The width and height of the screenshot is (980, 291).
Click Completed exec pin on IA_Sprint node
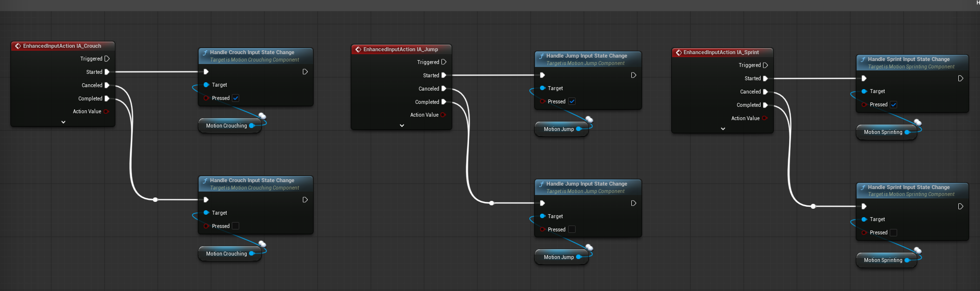765,105
